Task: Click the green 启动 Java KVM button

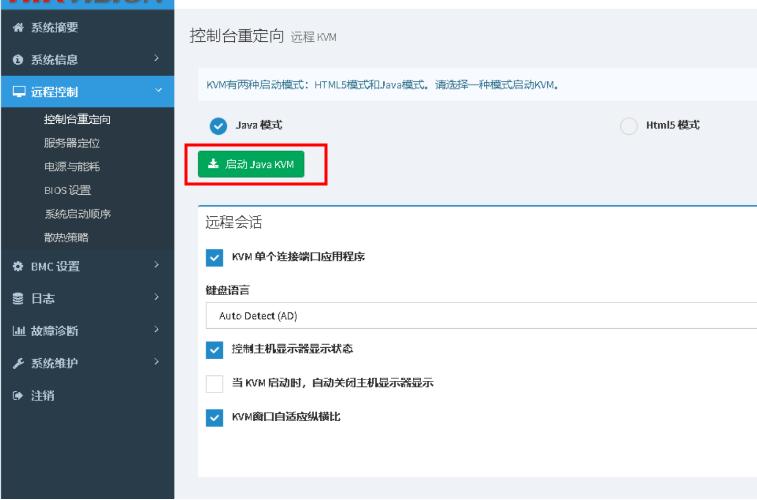Action: (251, 164)
